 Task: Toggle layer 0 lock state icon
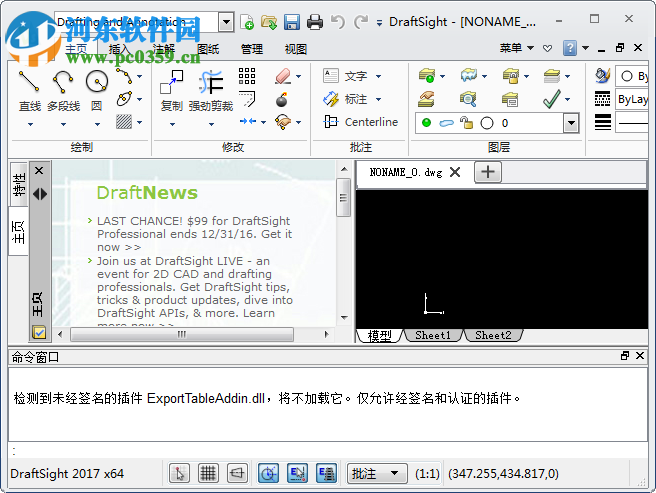tap(466, 123)
